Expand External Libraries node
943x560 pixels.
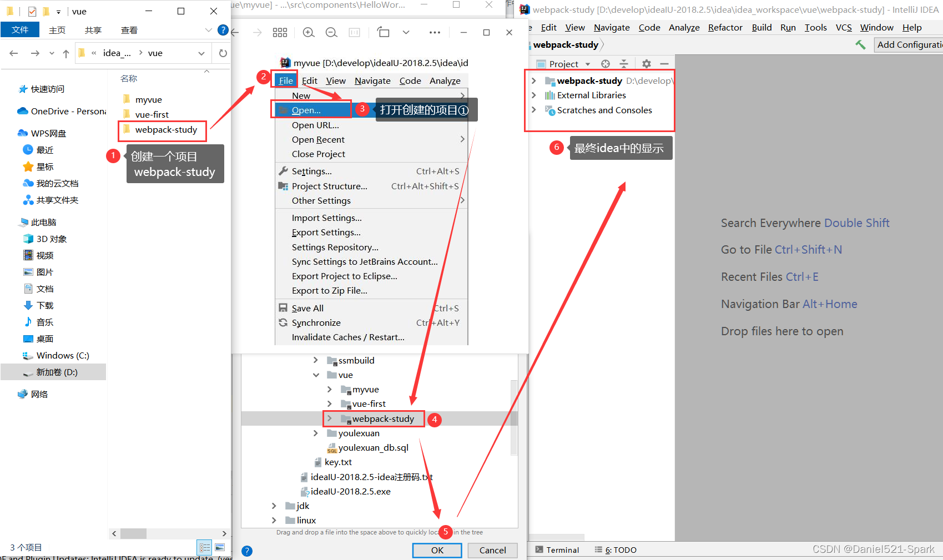tap(534, 95)
